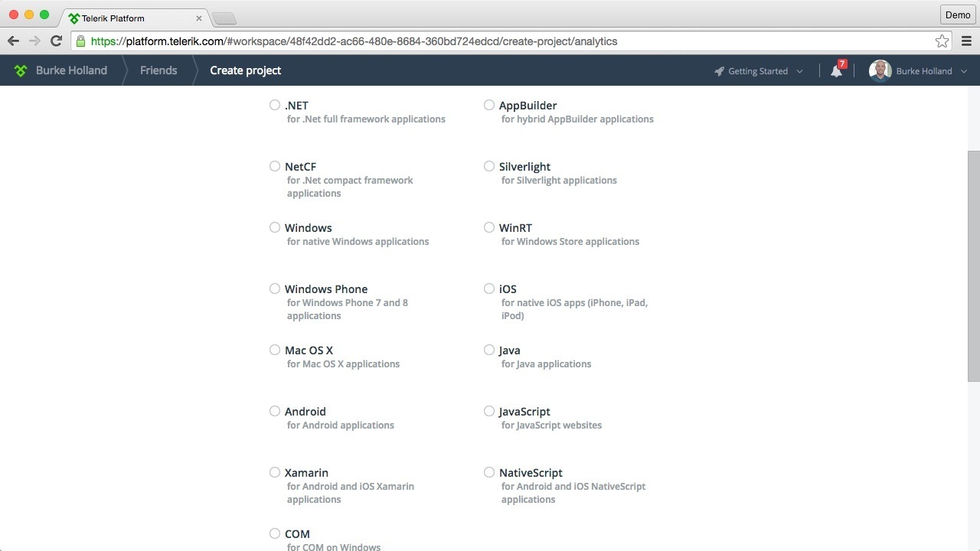This screenshot has width=980, height=551.
Task: Select the Xamarin project type
Action: tap(275, 472)
